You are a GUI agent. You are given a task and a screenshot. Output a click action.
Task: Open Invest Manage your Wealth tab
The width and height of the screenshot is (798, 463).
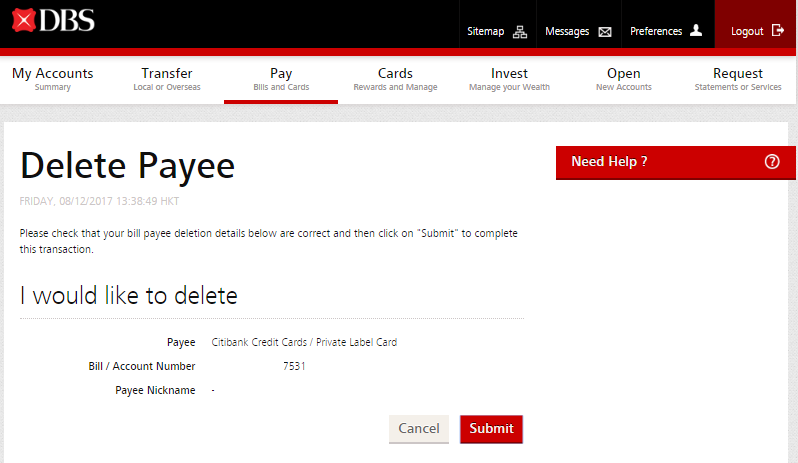click(509, 79)
